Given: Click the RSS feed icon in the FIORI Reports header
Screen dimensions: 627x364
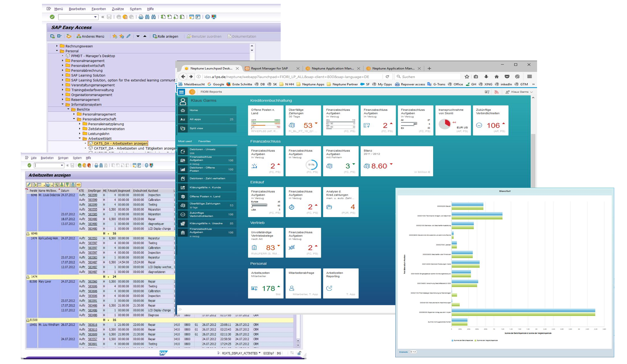Looking at the screenshot, I should coord(497,92).
